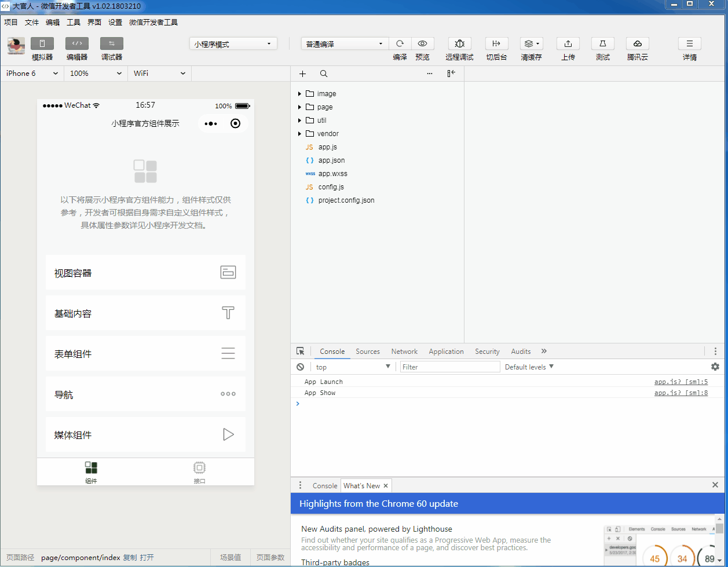The image size is (728, 567).
Task: Open the app.json file
Action: click(331, 160)
